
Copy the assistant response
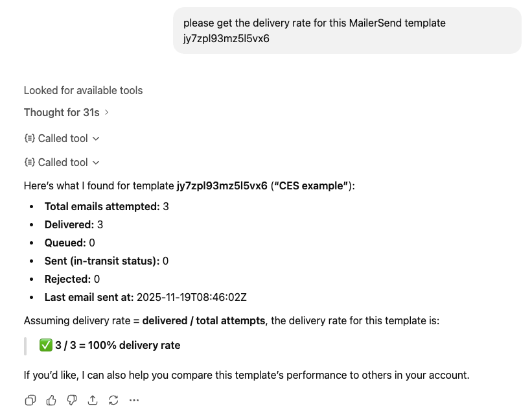point(30,400)
